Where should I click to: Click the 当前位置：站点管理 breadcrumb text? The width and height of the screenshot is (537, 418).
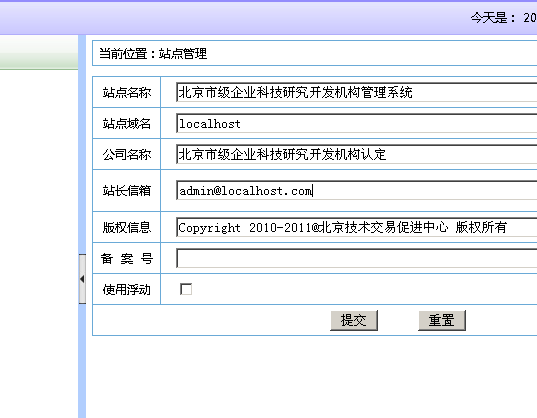(x=153, y=53)
